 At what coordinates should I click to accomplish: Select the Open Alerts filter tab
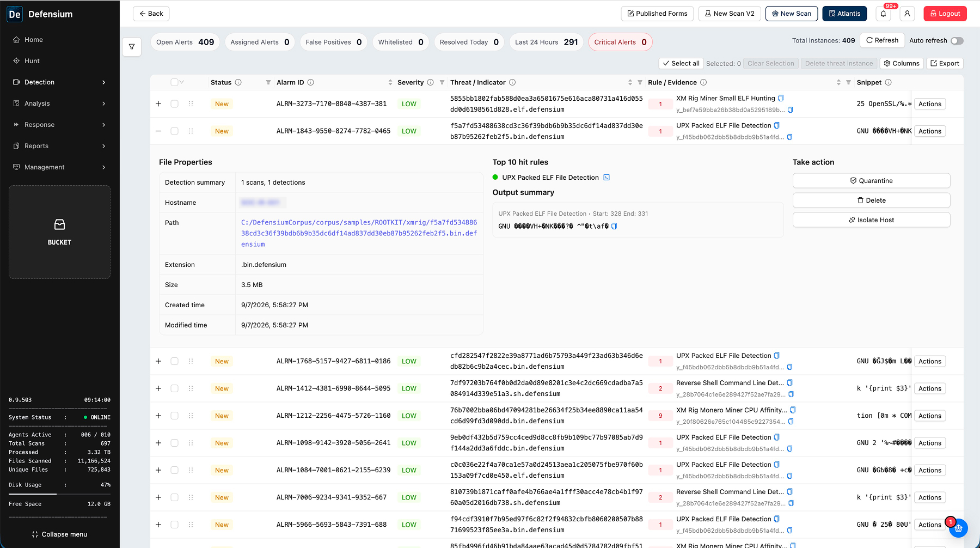[185, 42]
